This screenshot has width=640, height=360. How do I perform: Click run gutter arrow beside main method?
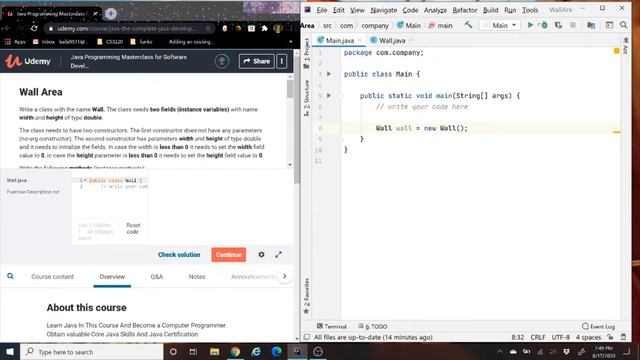(x=329, y=96)
